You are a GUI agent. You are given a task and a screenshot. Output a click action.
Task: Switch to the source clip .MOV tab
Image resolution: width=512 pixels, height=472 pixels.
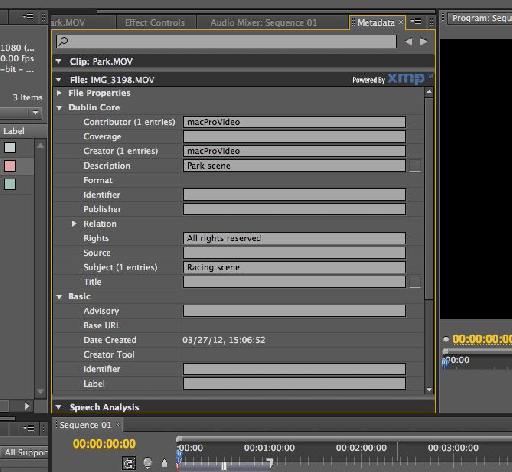(x=68, y=23)
